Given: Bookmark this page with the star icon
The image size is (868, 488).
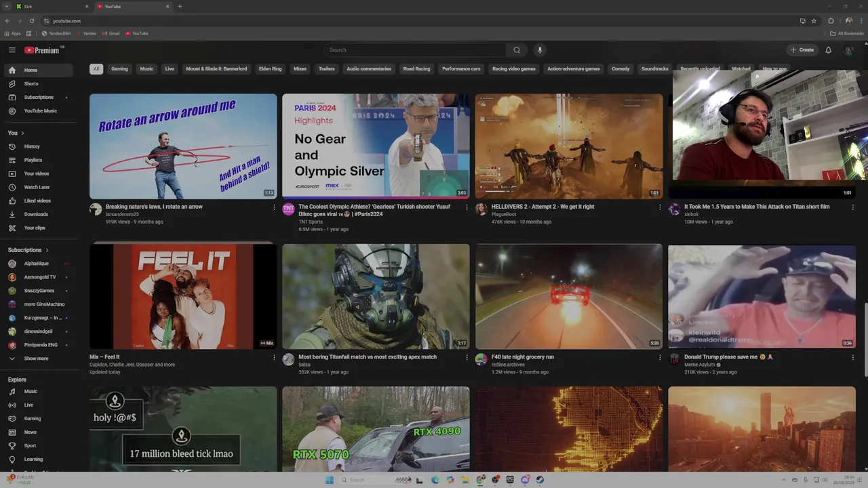Looking at the screenshot, I should pos(814,21).
